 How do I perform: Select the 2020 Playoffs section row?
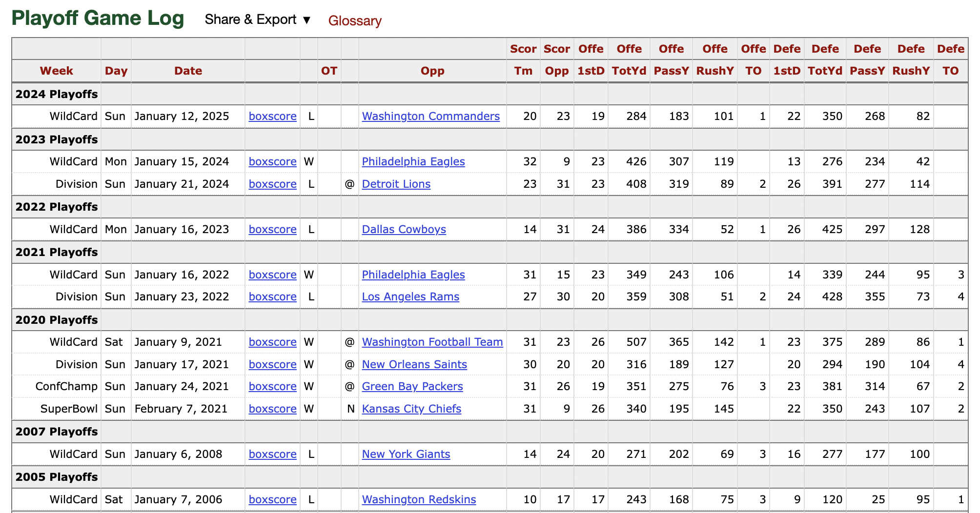click(x=490, y=320)
